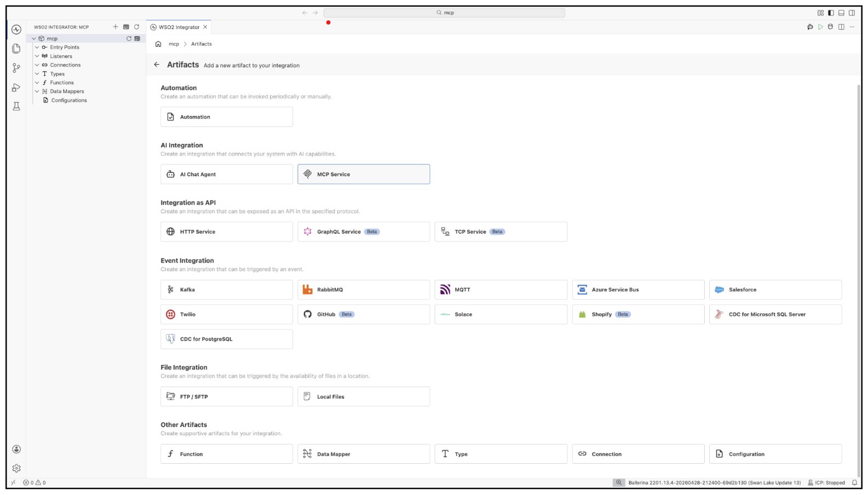Image resolution: width=868 pixels, height=495 pixels.
Task: Add a TCP Service artifact
Action: click(x=501, y=232)
